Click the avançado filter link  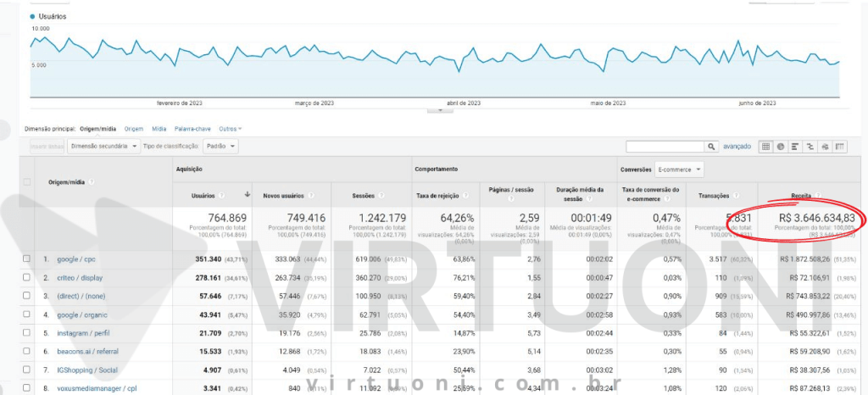click(x=737, y=147)
